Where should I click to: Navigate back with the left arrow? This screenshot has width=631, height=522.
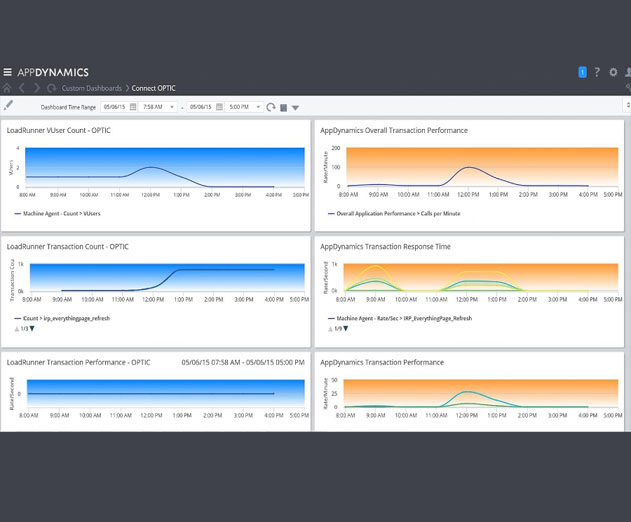point(22,88)
